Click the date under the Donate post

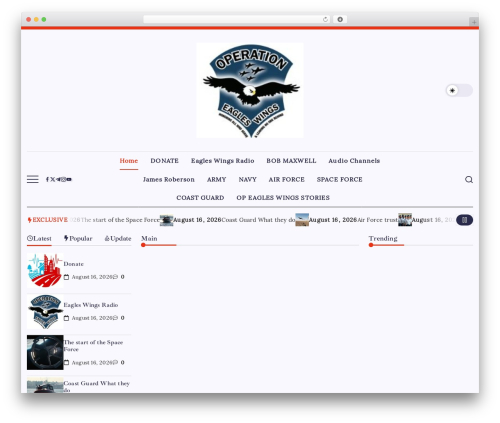(92, 277)
